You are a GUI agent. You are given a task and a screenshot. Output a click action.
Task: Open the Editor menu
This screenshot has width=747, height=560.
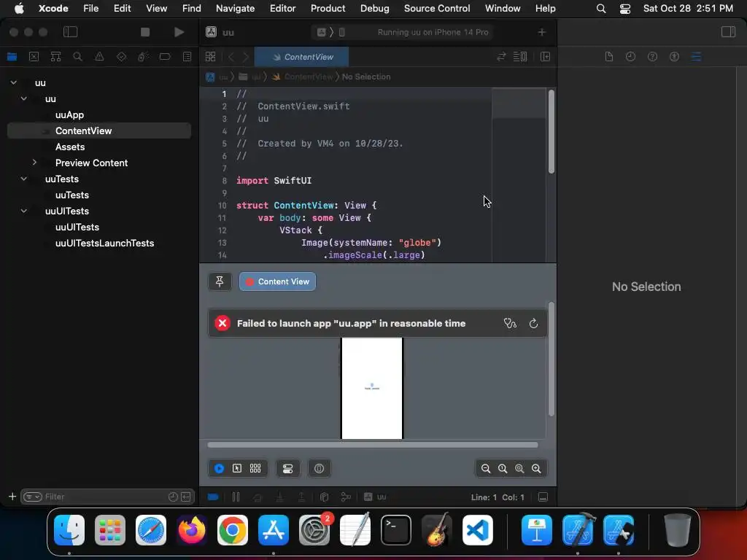282,8
